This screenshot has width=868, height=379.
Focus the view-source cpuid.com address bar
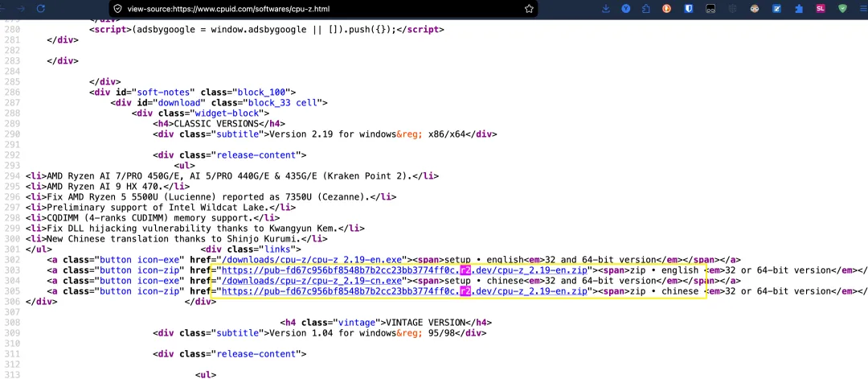[x=324, y=9]
